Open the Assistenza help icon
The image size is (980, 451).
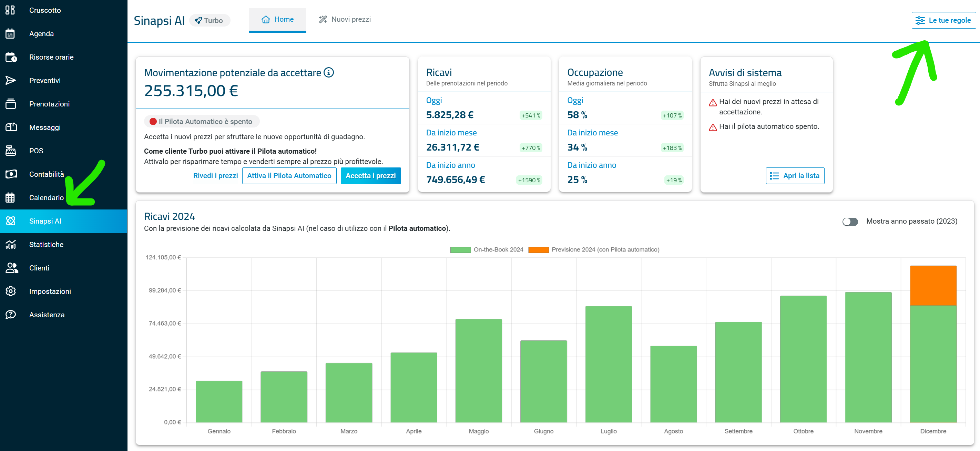point(11,315)
